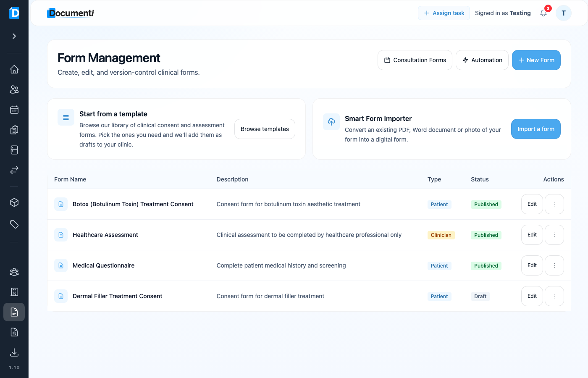This screenshot has height=378, width=588.
Task: Click the version number 1.10 in the sidebar
Action: [x=14, y=367]
